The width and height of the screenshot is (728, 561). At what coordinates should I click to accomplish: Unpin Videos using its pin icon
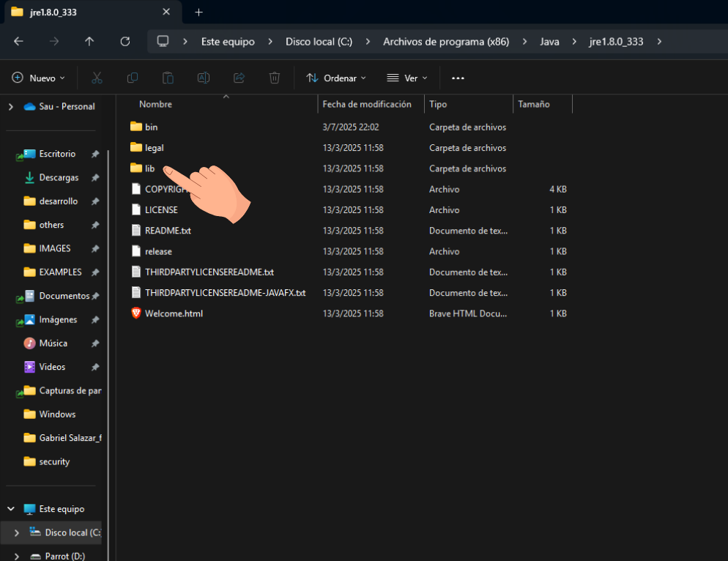pyautogui.click(x=95, y=367)
